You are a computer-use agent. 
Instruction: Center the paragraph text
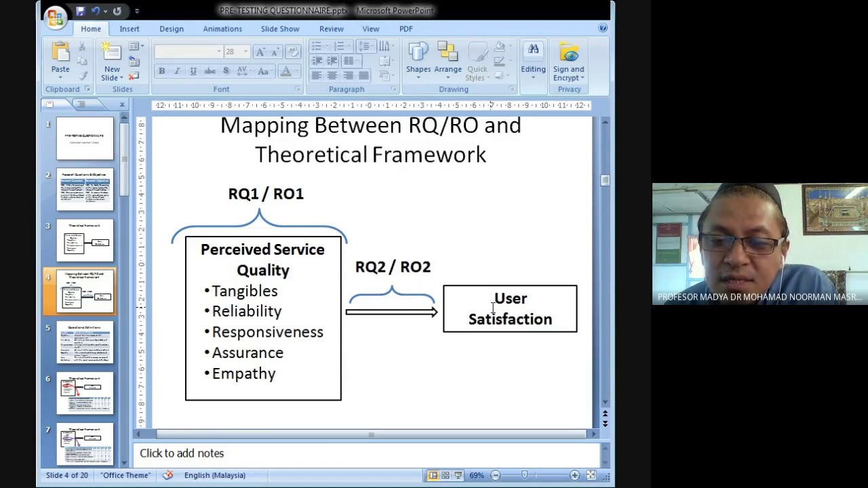[332, 76]
